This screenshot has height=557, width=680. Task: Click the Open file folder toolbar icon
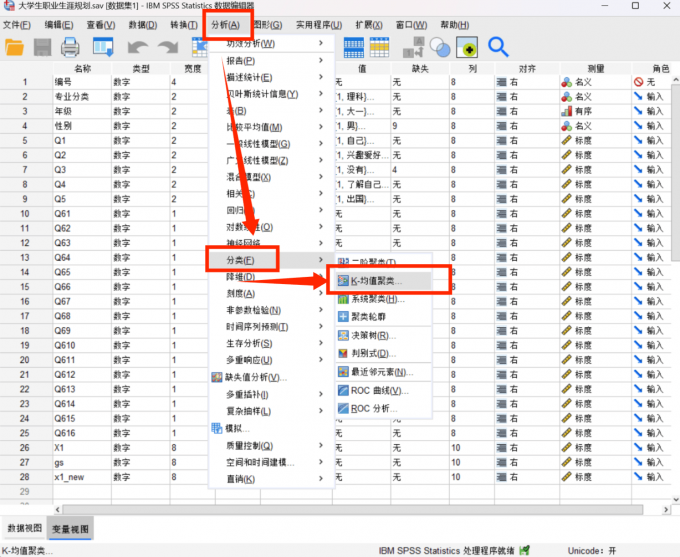point(14,47)
